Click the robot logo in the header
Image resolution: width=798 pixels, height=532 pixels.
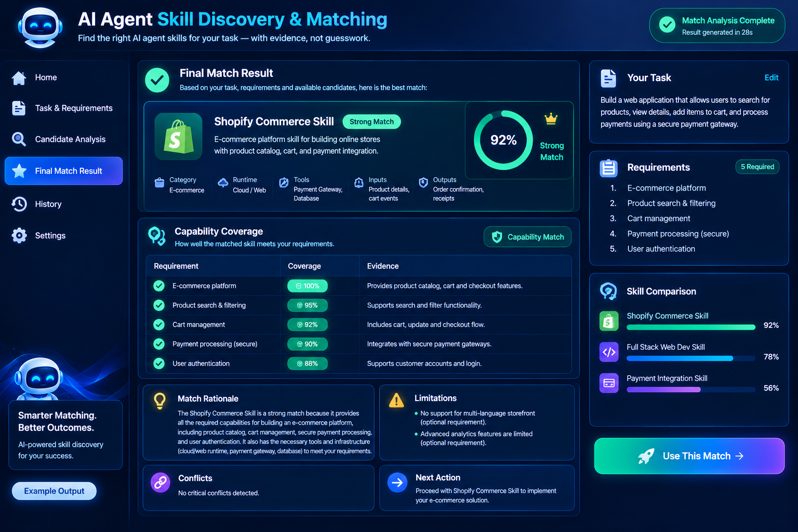pos(41,27)
